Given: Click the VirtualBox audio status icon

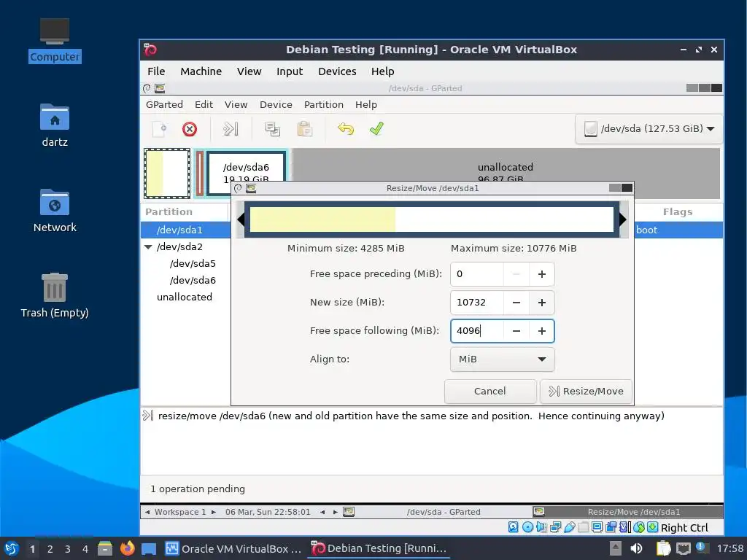Looking at the screenshot, I should tap(541, 527).
